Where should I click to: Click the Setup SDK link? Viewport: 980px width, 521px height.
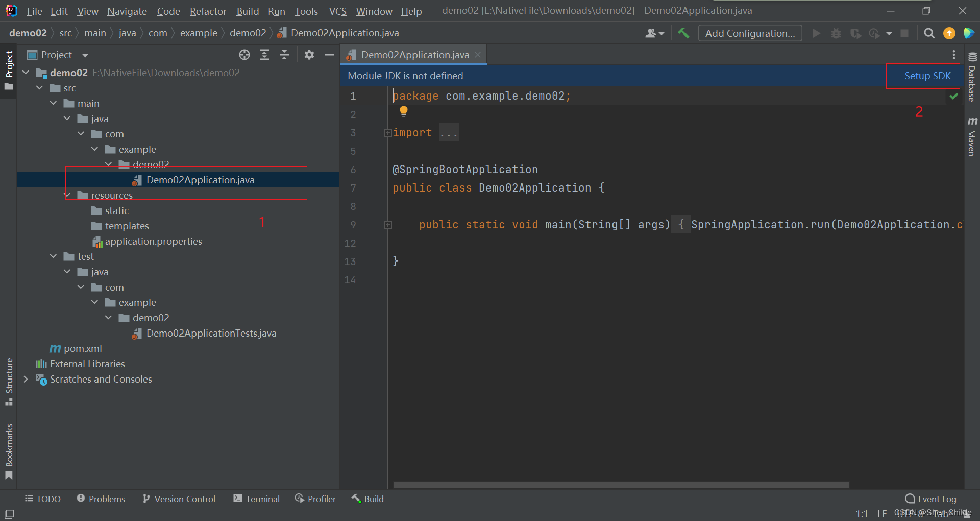927,76
